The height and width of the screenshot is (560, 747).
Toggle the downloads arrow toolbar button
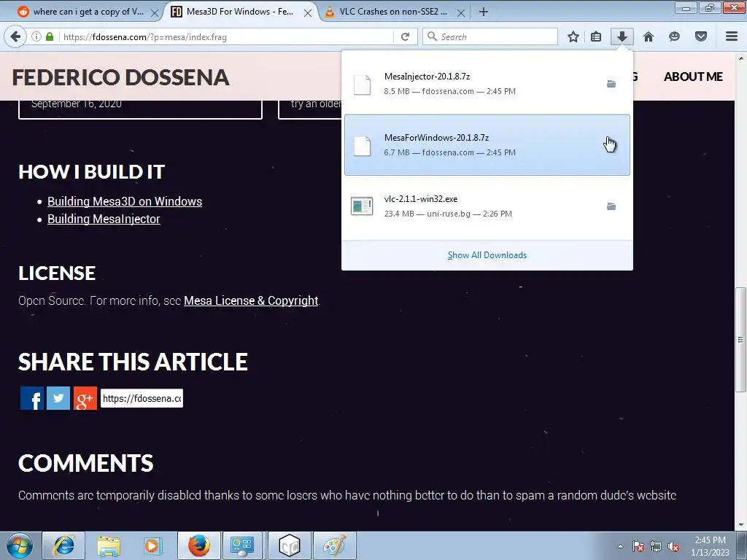[622, 36]
